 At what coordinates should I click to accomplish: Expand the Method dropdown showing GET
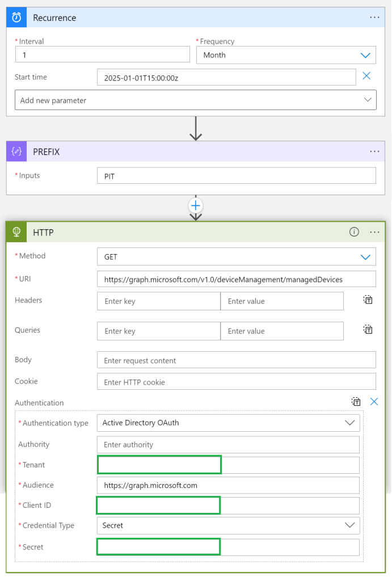pos(365,257)
